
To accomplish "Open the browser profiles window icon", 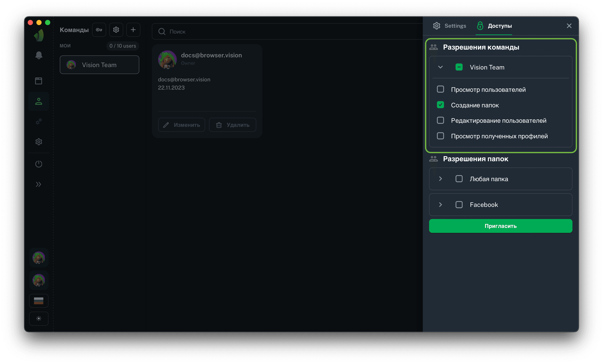I will click(39, 81).
